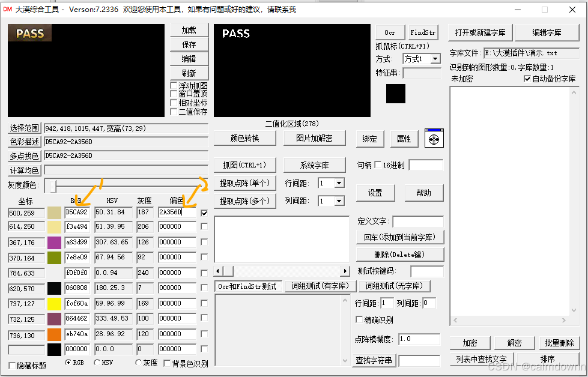This screenshot has height=377, width=588.
Task: Click 编辑字库 button
Action: (x=547, y=32)
